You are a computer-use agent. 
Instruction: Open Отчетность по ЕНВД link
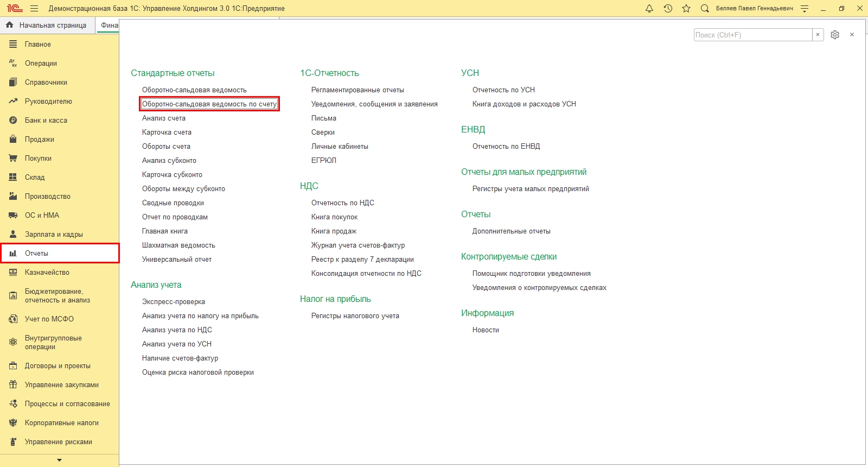point(506,146)
